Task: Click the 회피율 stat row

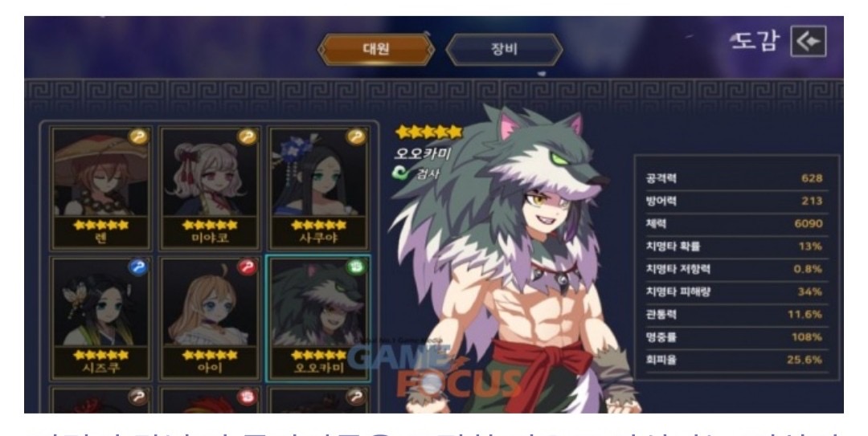Action: pos(734,360)
